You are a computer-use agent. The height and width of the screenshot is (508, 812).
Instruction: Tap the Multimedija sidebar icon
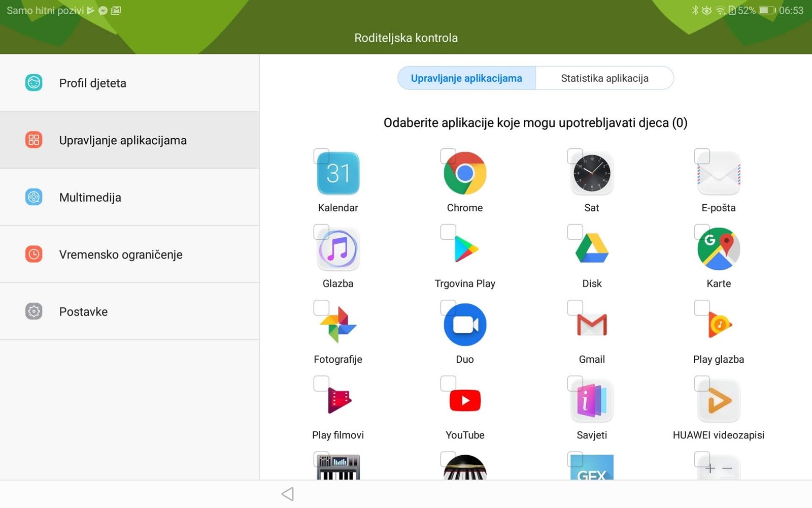click(34, 197)
